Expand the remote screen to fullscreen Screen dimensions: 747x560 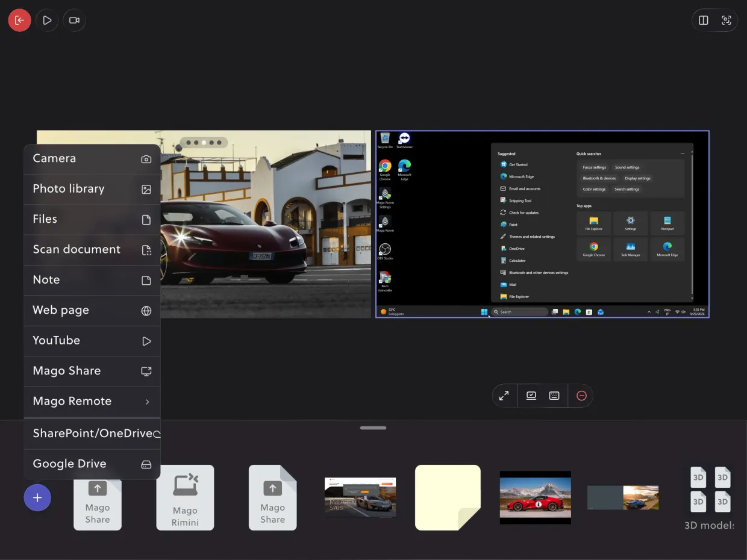(504, 396)
